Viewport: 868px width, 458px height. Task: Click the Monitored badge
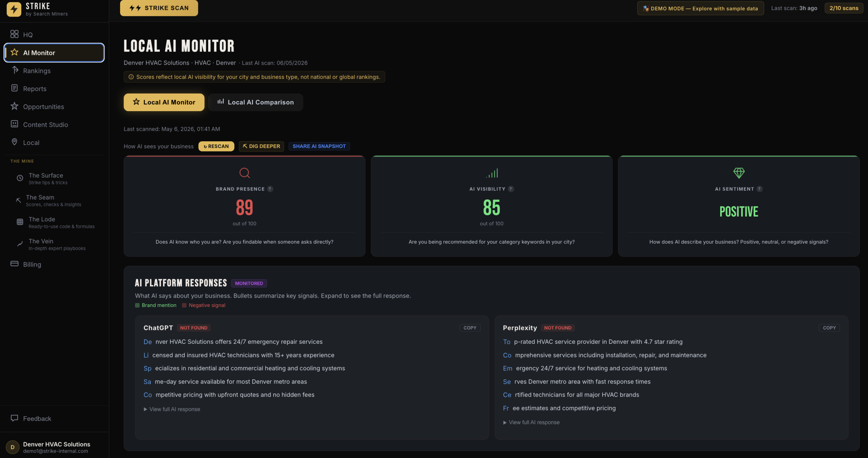tap(249, 283)
